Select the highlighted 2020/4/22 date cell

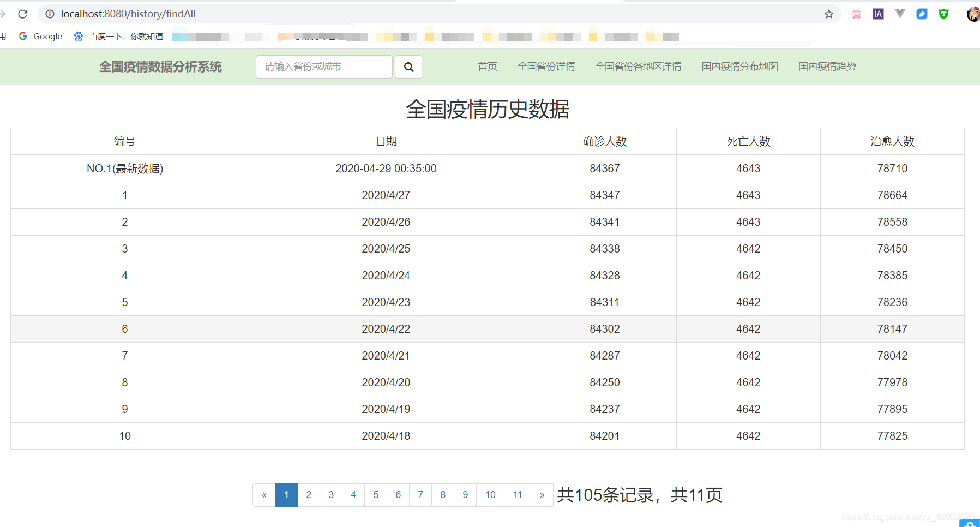[x=386, y=329]
